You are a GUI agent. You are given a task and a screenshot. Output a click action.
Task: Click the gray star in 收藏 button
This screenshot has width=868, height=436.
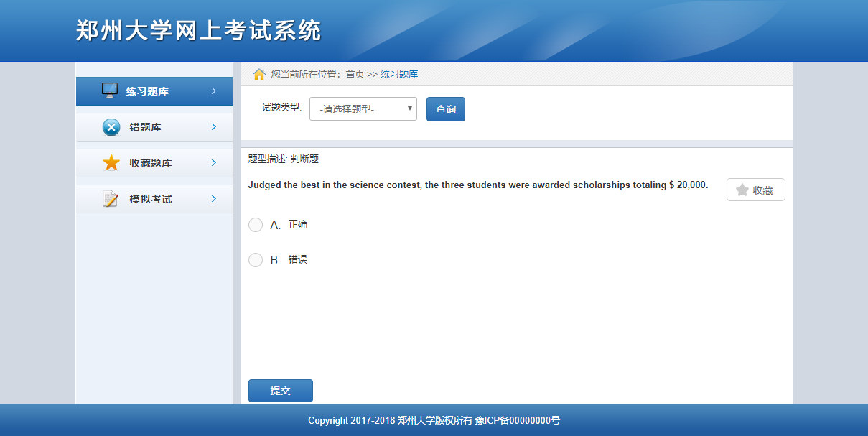(742, 190)
